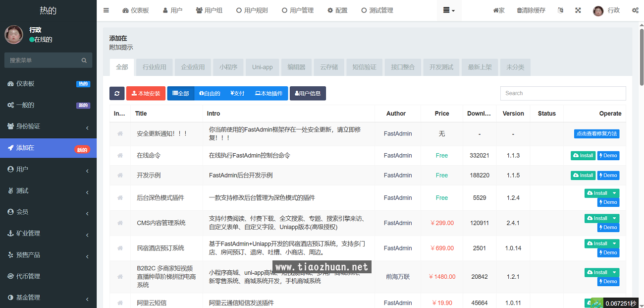
Task: Switch to the 企业应用 tab
Action: tap(193, 67)
